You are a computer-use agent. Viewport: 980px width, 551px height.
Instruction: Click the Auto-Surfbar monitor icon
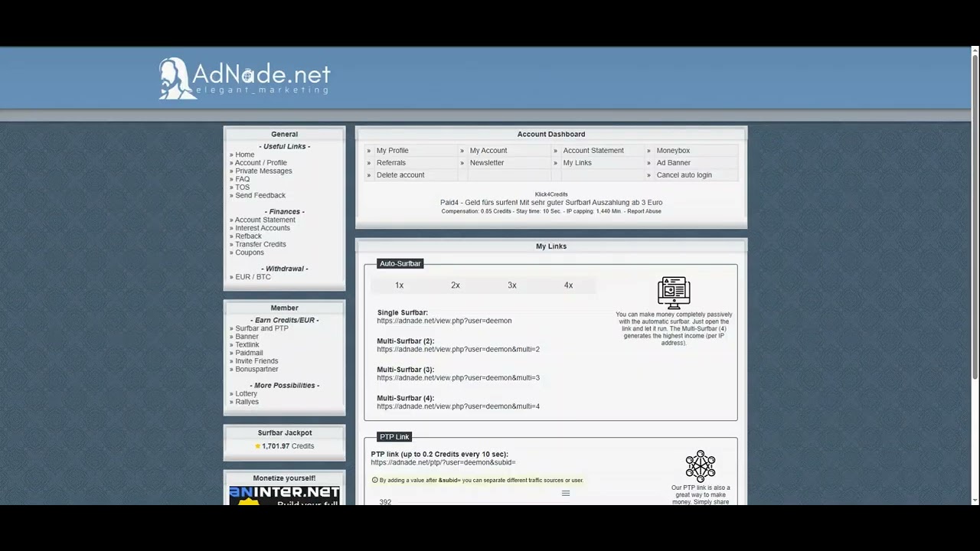[674, 292]
